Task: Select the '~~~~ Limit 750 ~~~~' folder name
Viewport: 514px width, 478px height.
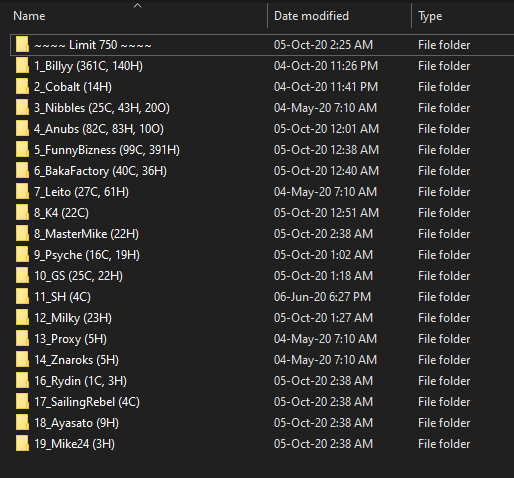Action: point(93,45)
